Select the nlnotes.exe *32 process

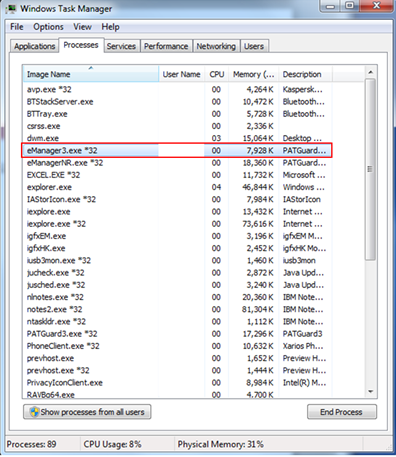click(177, 297)
